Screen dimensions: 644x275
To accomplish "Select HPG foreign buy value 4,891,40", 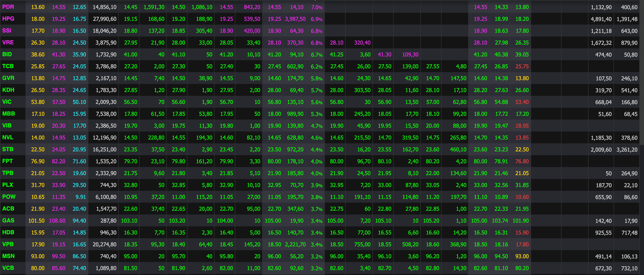I will coord(601,19).
